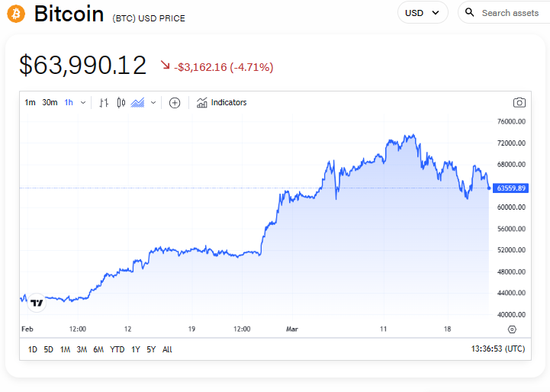550x392 pixels.
Task: Switch to candlestick chart style
Action: pos(121,103)
